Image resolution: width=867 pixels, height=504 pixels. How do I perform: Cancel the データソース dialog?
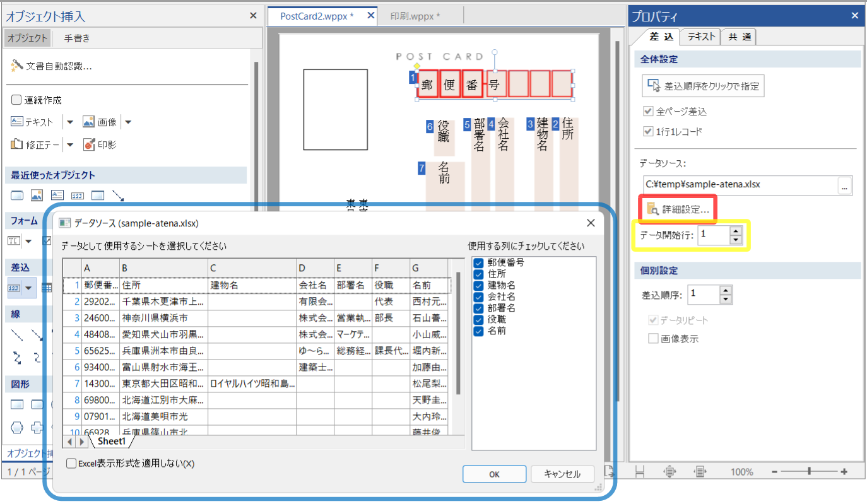pyautogui.click(x=562, y=474)
